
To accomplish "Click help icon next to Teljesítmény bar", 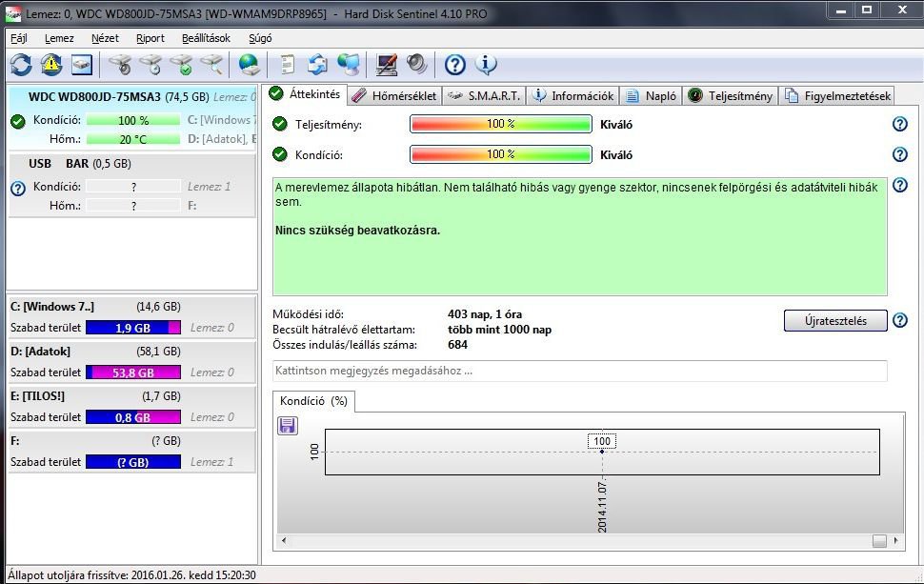I will coord(900,124).
